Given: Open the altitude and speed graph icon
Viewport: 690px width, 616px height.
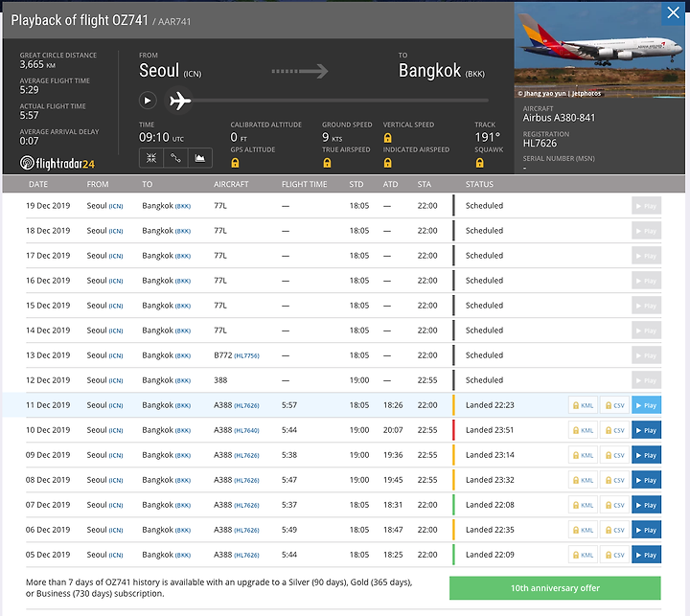Looking at the screenshot, I should pos(200,158).
